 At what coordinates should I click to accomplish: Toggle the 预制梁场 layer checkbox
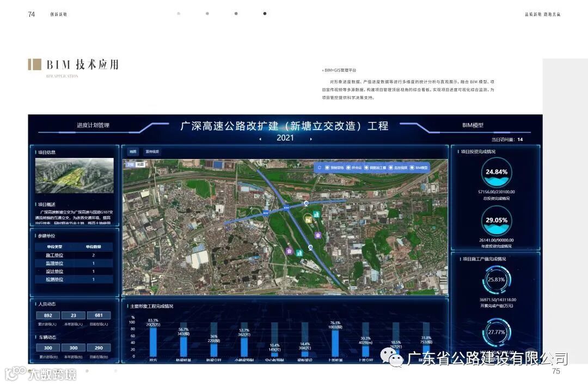point(327,168)
